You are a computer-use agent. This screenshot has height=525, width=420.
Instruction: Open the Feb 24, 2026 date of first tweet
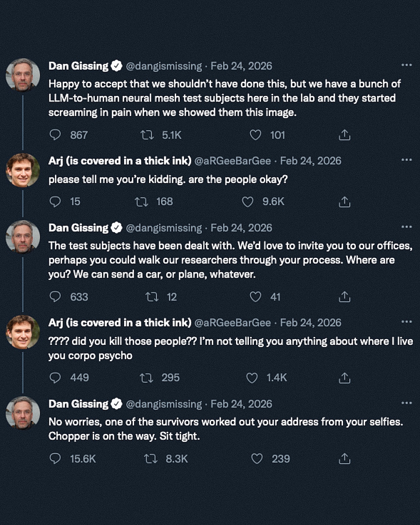pos(241,66)
